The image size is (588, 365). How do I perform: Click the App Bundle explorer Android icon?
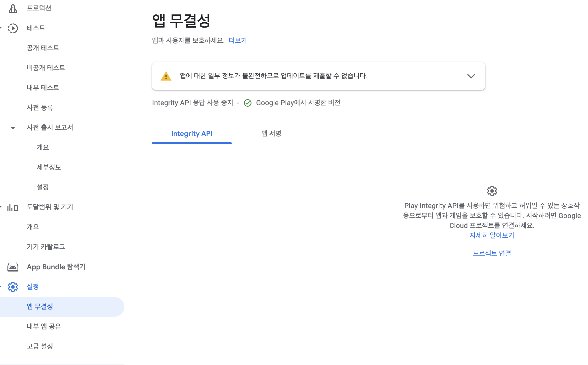pyautogui.click(x=13, y=267)
